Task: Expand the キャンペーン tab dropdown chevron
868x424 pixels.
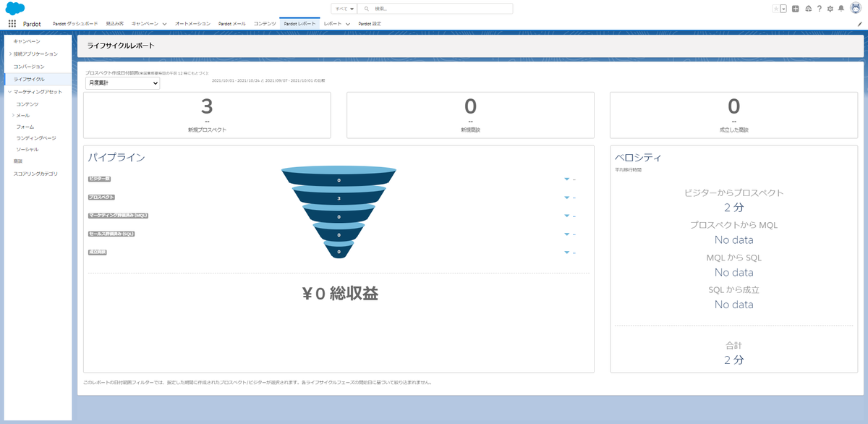Action: 165,24
